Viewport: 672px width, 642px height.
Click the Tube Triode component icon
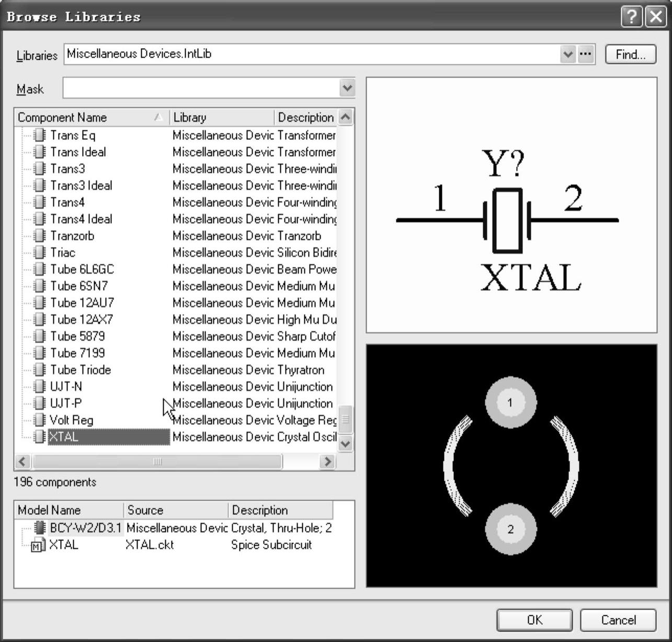(x=39, y=370)
